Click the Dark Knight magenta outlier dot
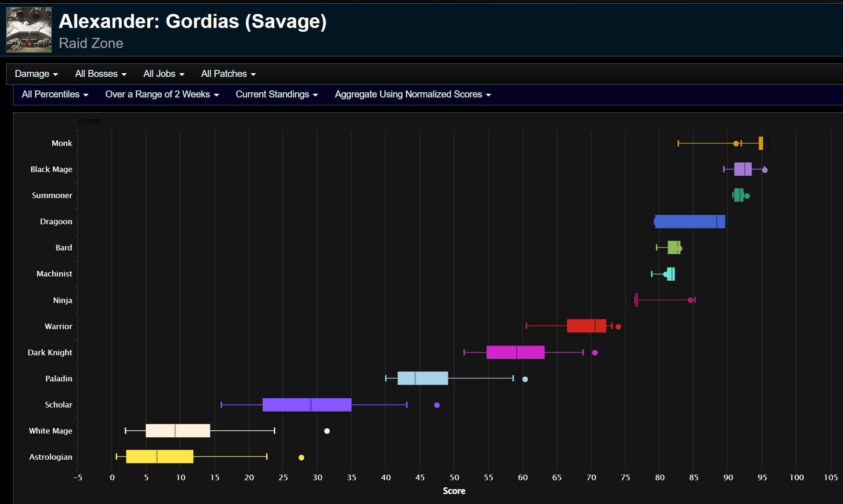This screenshot has width=843, height=504. (595, 353)
